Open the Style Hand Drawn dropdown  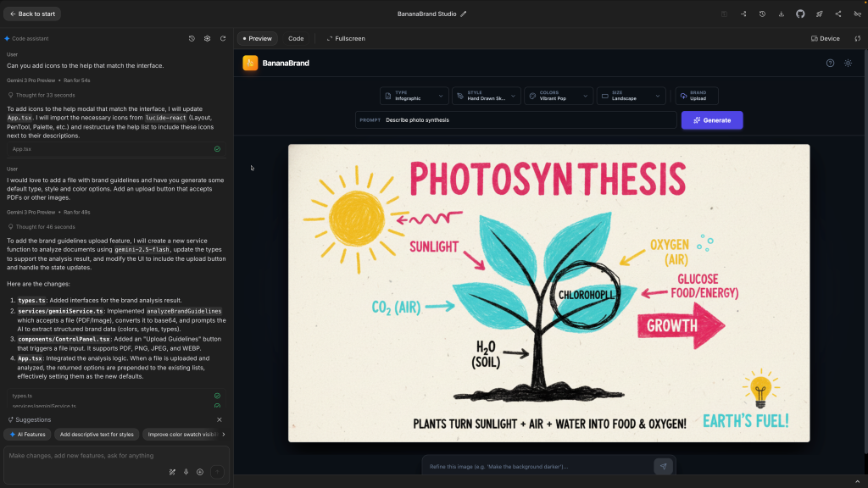pos(486,96)
